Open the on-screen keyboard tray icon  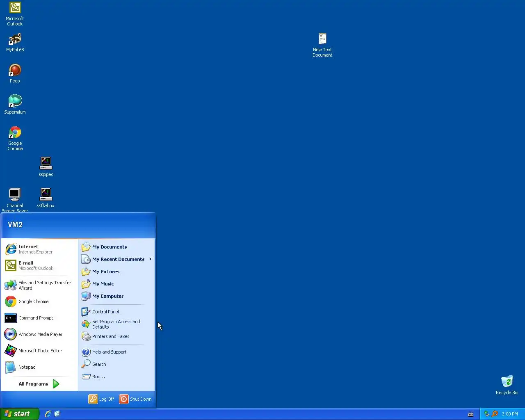(471, 414)
